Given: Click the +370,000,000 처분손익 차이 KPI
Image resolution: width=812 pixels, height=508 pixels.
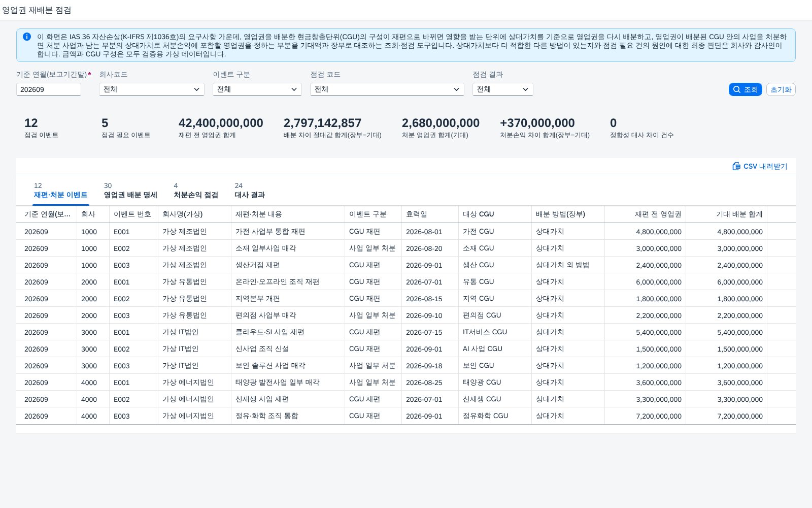Looking at the screenshot, I should pyautogui.click(x=545, y=128).
